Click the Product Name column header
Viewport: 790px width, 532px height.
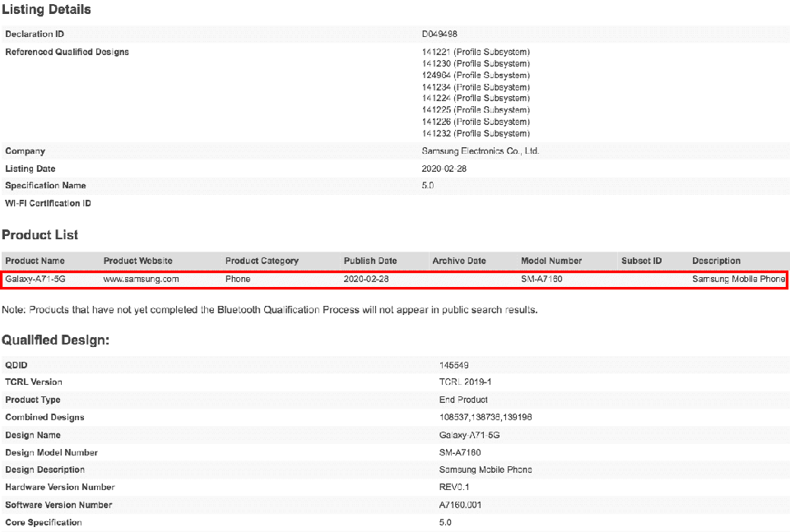point(35,261)
